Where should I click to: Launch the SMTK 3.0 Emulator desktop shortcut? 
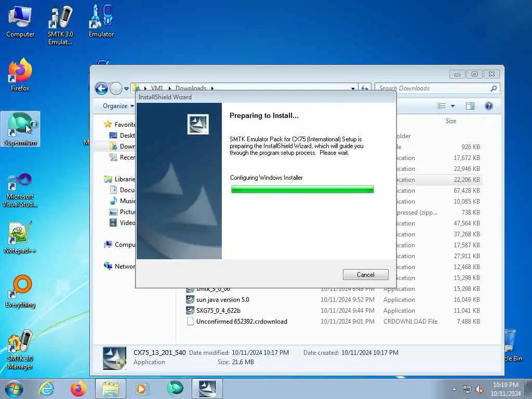click(x=60, y=25)
